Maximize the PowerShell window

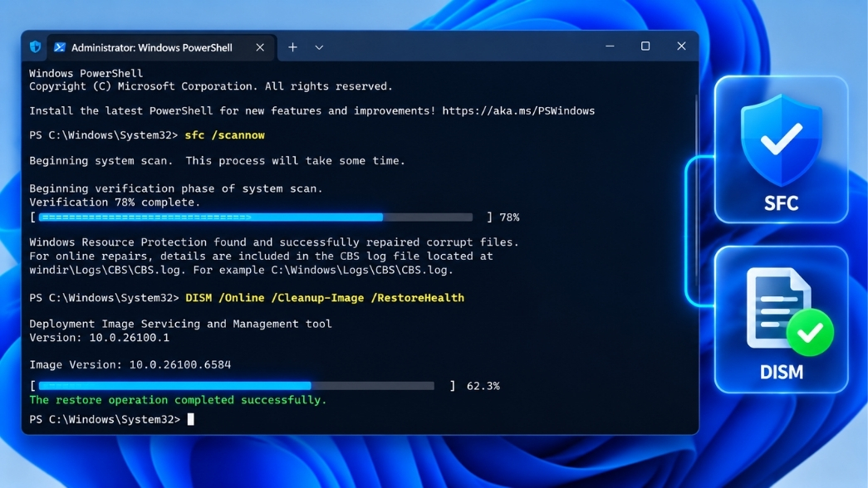tap(645, 46)
